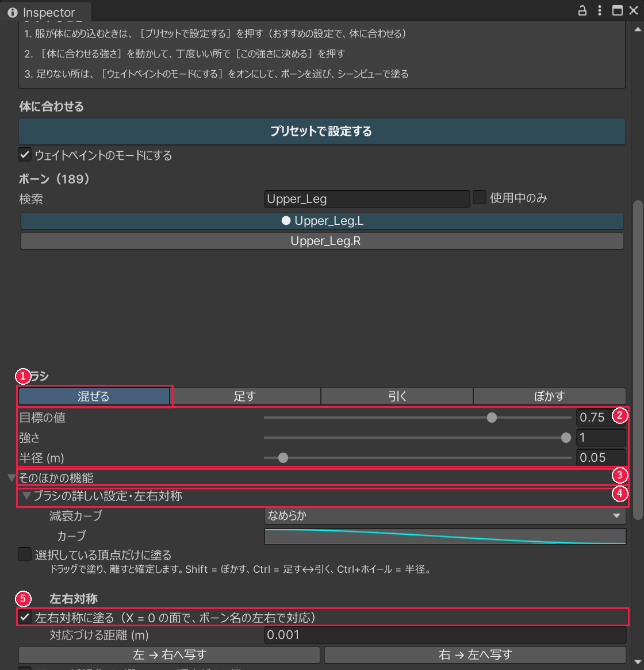The height and width of the screenshot is (670, 644).
Task: Toggle 選択している頂点だけに塗る checkbox
Action: pyautogui.click(x=25, y=554)
